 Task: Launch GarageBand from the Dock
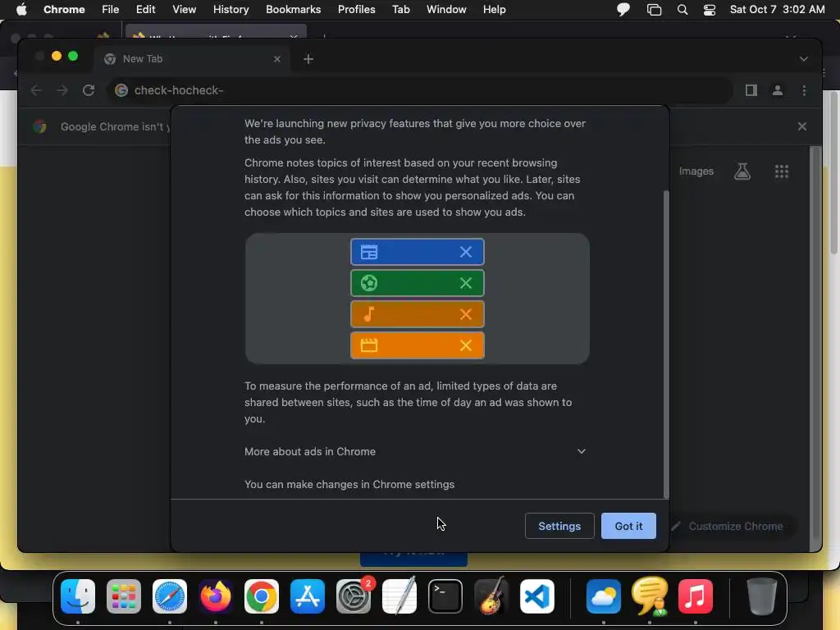click(x=491, y=596)
